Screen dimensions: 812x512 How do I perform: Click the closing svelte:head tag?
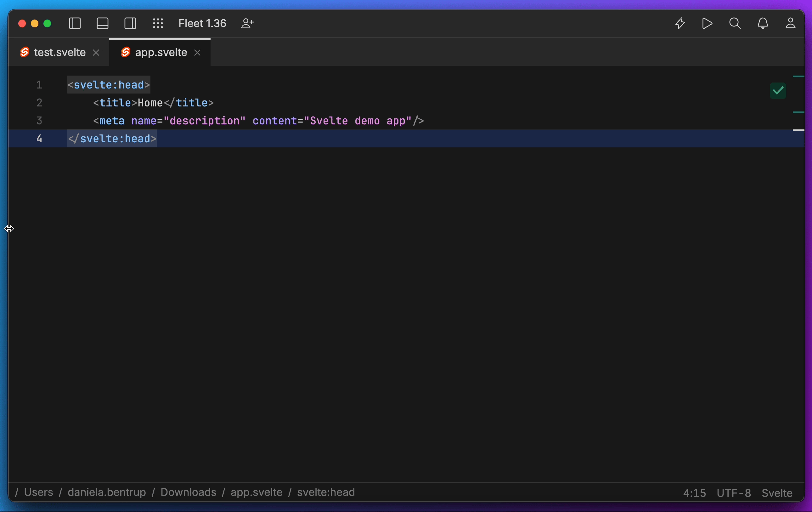pos(112,139)
